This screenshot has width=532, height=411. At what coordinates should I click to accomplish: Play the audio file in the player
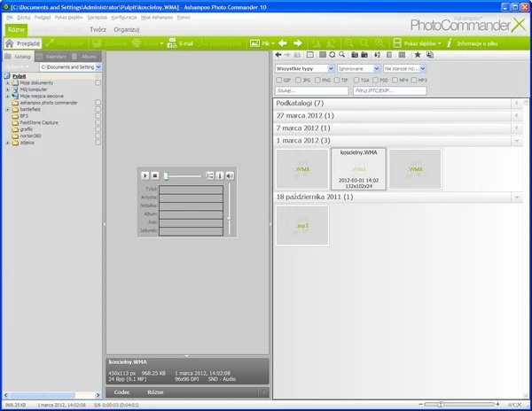pyautogui.click(x=145, y=175)
